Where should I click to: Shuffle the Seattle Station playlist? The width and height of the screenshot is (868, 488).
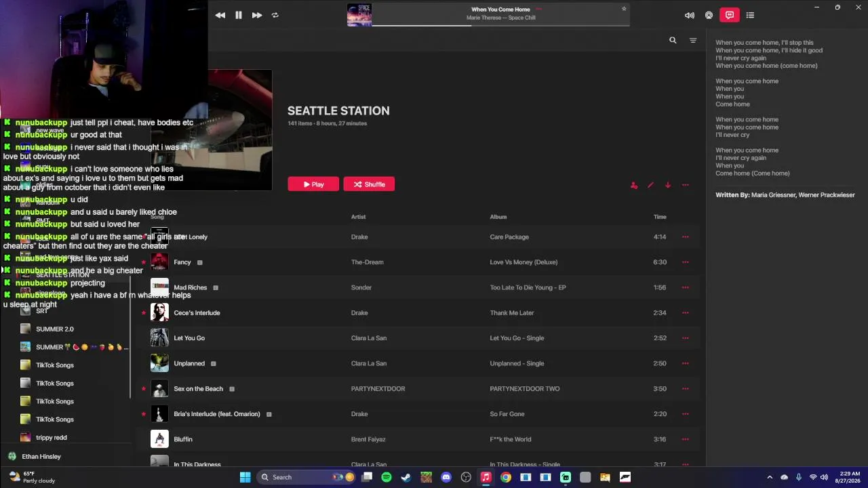369,184
